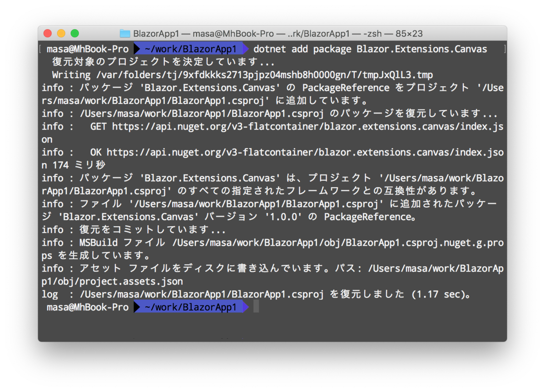Image resolution: width=545 pixels, height=392 pixels.
Task: Click the terminal cursor block after the prompt
Action: pos(256,307)
